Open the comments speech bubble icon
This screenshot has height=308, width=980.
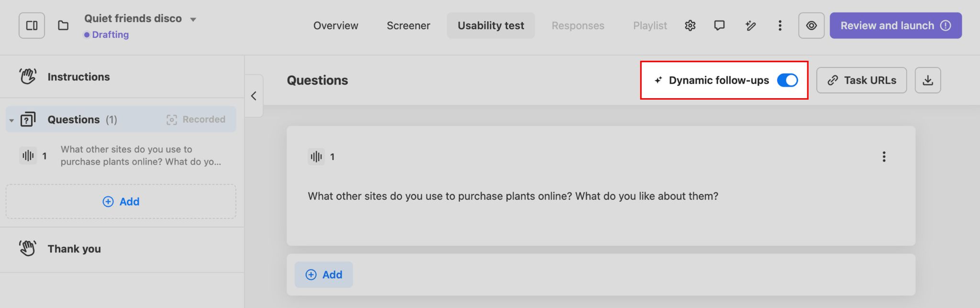[x=719, y=25]
